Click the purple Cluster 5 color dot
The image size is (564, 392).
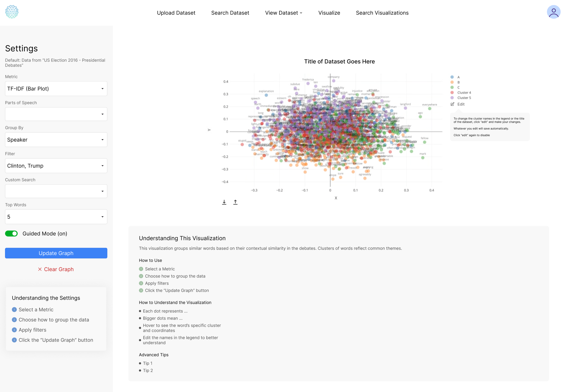(x=452, y=98)
